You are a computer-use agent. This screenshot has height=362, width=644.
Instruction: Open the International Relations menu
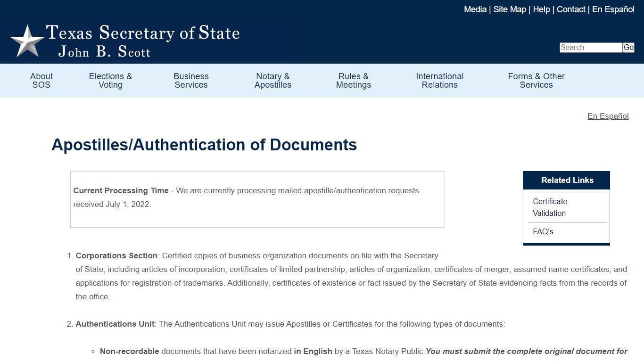click(440, 81)
